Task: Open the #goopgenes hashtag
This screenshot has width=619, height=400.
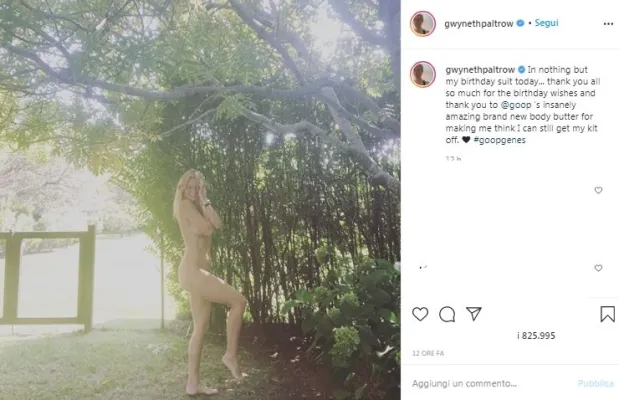Action: [499, 140]
